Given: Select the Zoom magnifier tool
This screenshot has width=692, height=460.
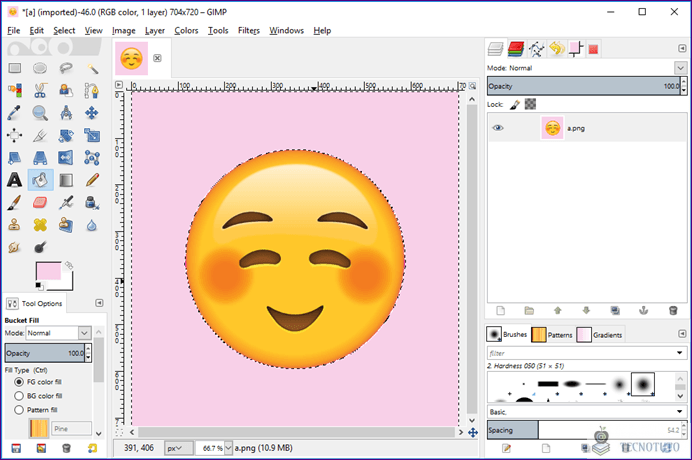Looking at the screenshot, I should (x=40, y=113).
